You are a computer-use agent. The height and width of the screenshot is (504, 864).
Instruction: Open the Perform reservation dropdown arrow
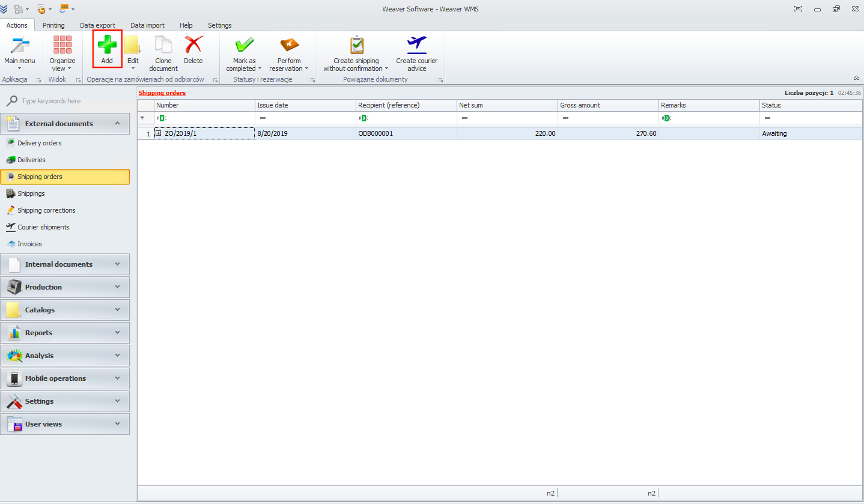pos(306,68)
